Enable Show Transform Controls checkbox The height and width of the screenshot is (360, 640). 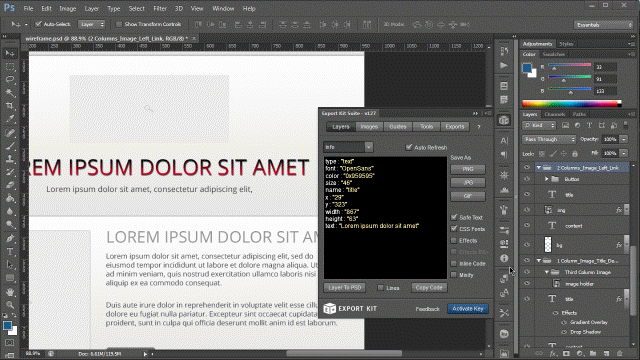tap(119, 24)
